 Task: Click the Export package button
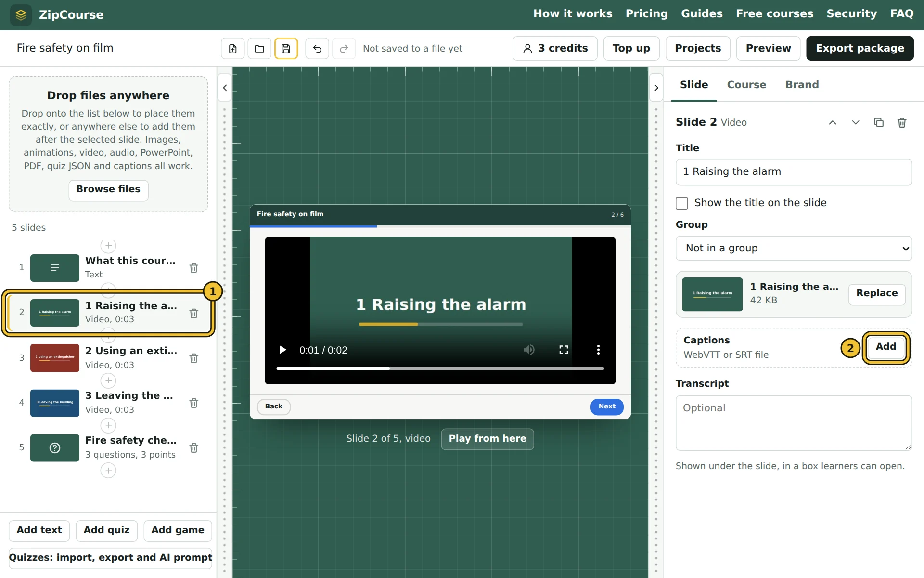coord(860,48)
